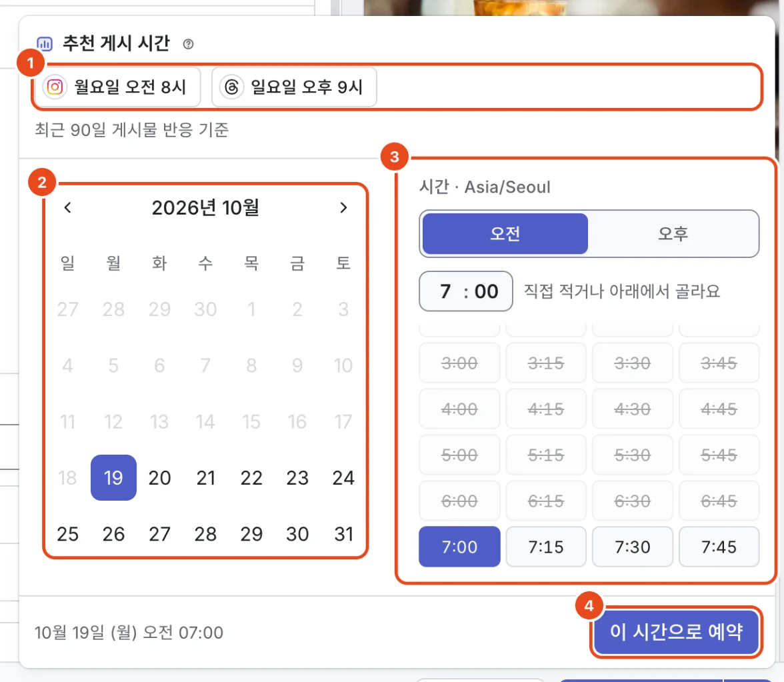
Task: Choose October 23 in calendar
Action: 297,477
